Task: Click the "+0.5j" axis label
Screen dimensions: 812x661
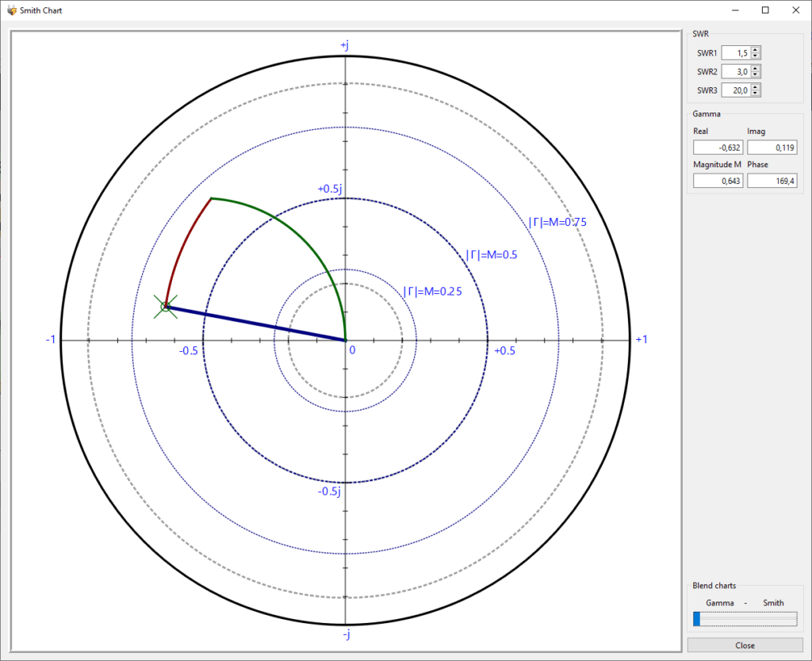Action: (330, 189)
